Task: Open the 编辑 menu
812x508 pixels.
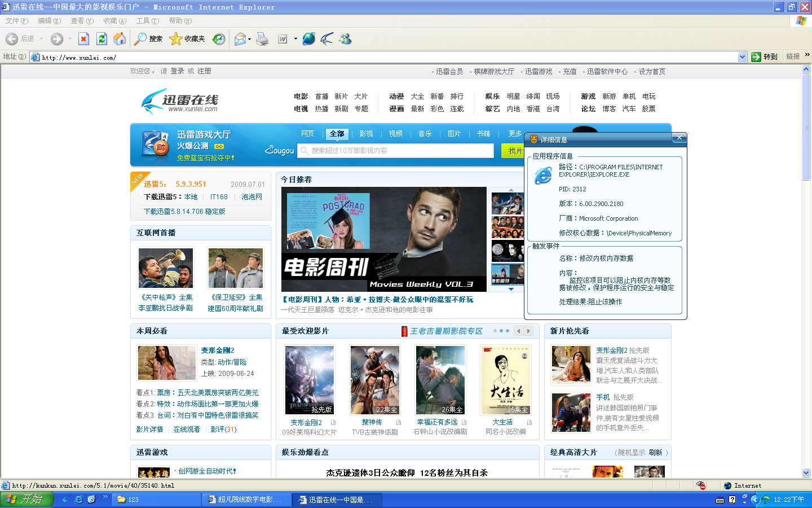Action: (49, 21)
